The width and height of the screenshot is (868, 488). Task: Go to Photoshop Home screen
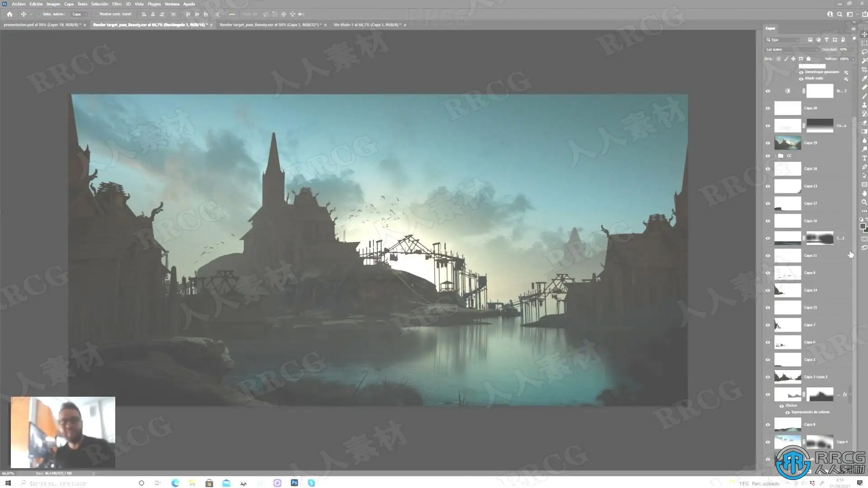[x=9, y=14]
